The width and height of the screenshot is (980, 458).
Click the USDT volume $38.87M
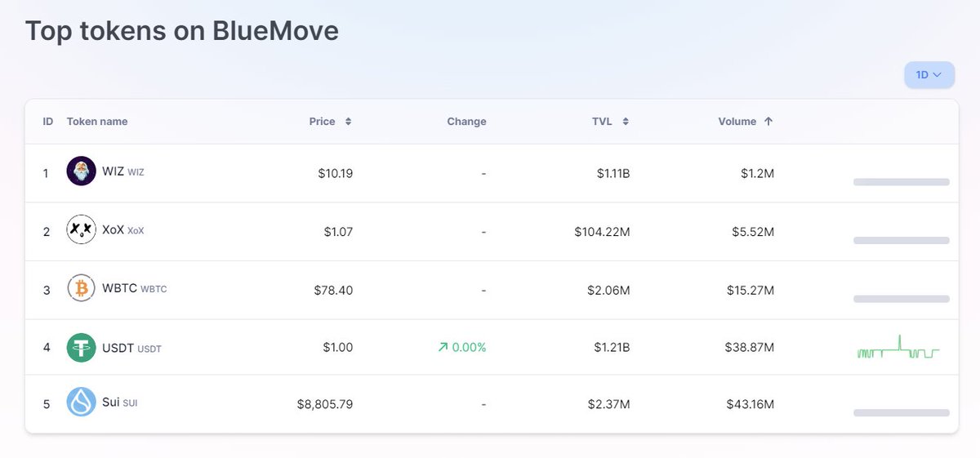(749, 347)
